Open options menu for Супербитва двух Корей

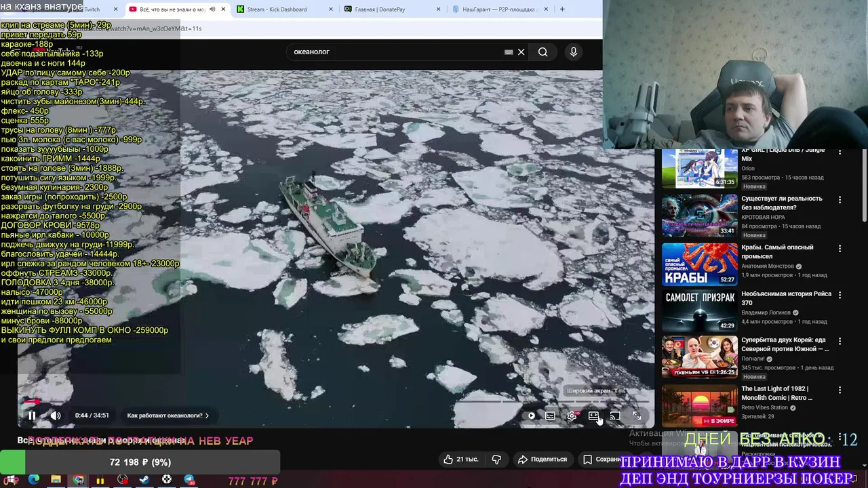[x=840, y=341]
